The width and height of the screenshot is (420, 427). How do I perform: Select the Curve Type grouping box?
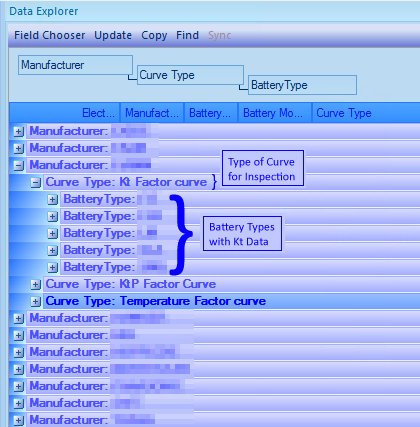pos(190,75)
